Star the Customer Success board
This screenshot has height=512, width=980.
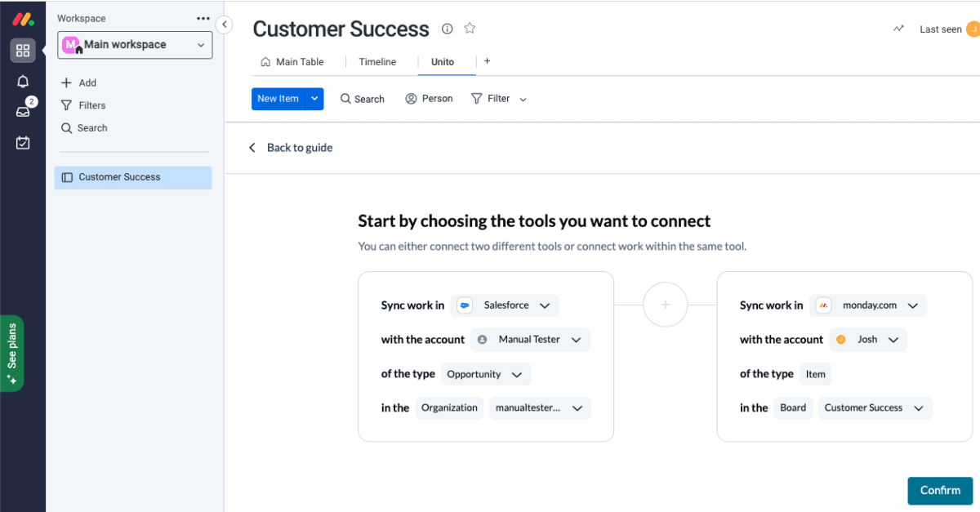point(470,28)
